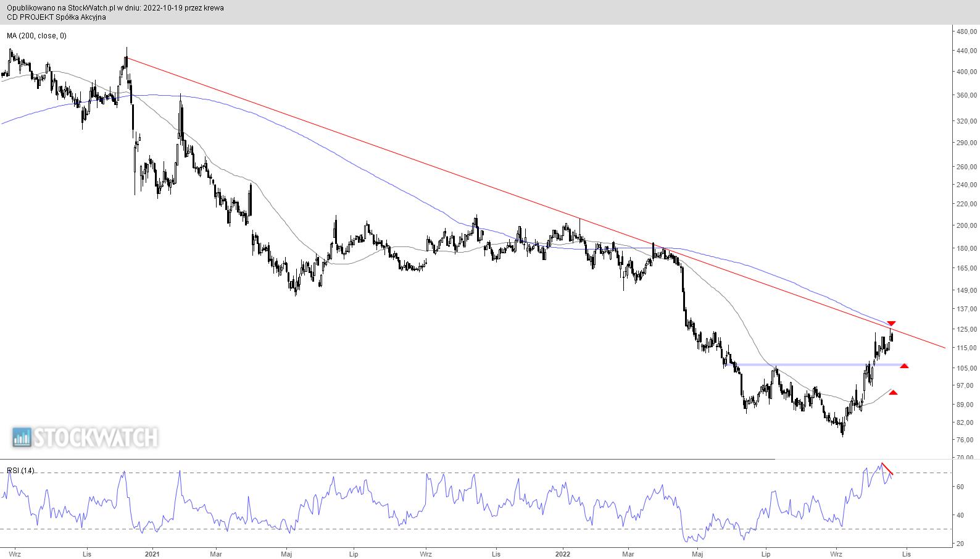The width and height of the screenshot is (980, 559).
Task: Click the 115,00 price axis label
Action: tap(967, 348)
